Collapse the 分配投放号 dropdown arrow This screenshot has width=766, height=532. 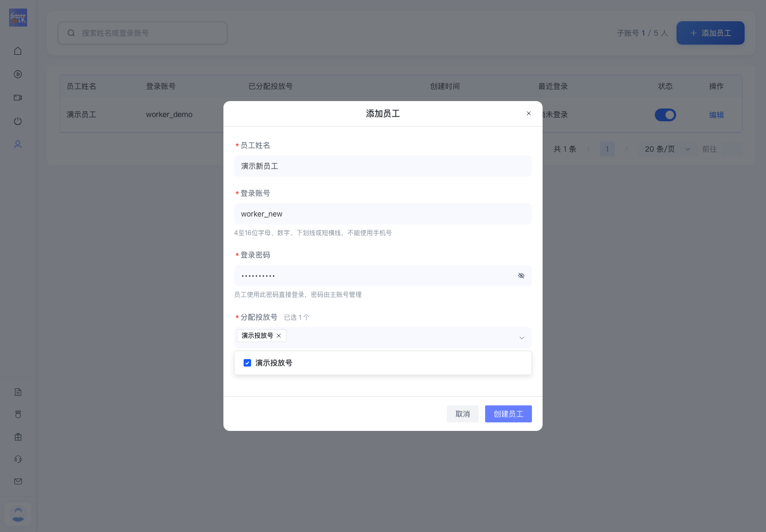(522, 338)
